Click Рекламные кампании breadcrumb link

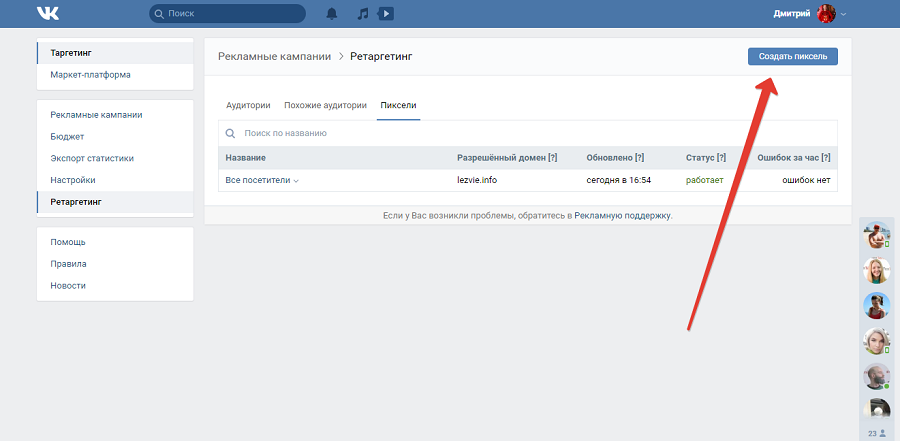274,56
